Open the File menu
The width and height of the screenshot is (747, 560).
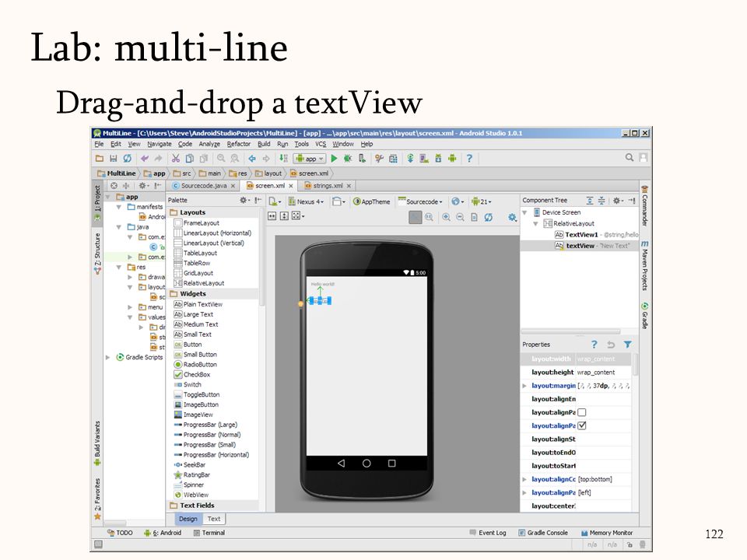(99, 144)
